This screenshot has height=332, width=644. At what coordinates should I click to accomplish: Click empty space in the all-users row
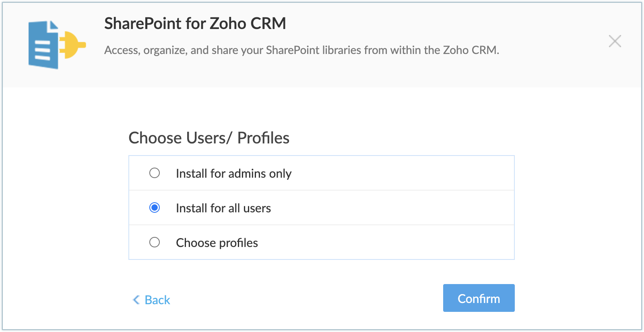(402, 208)
